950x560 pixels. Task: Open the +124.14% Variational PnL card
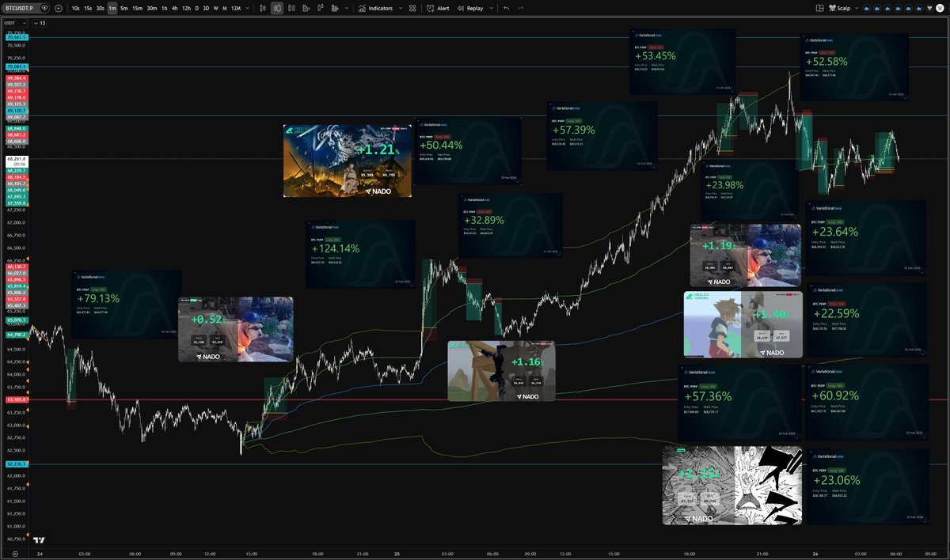click(x=359, y=254)
